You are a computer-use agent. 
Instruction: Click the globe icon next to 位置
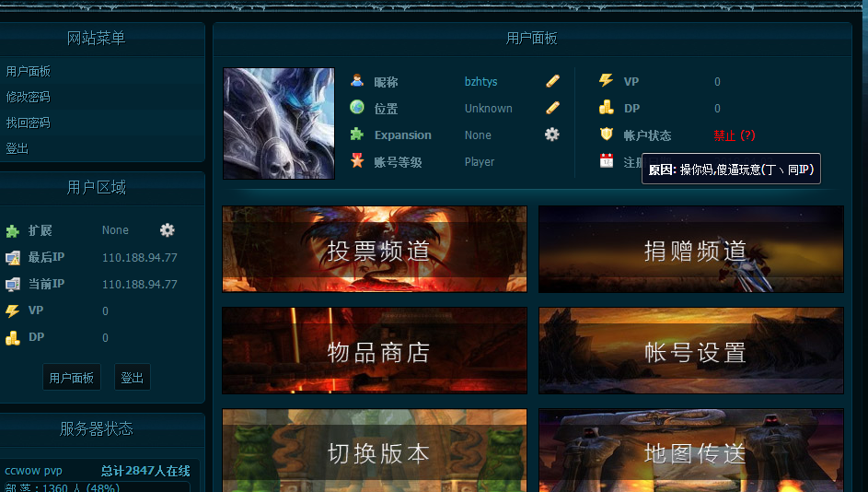pyautogui.click(x=357, y=107)
